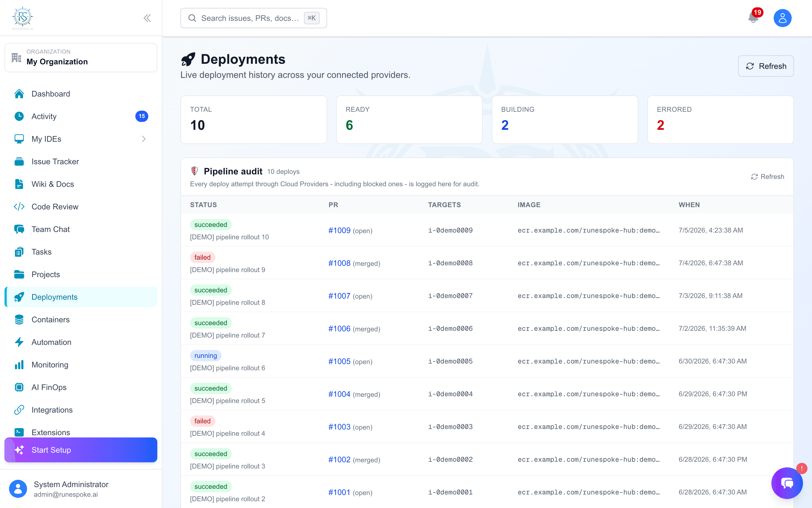Collapse the sidebar with double chevron
The image size is (812, 508).
[147, 18]
